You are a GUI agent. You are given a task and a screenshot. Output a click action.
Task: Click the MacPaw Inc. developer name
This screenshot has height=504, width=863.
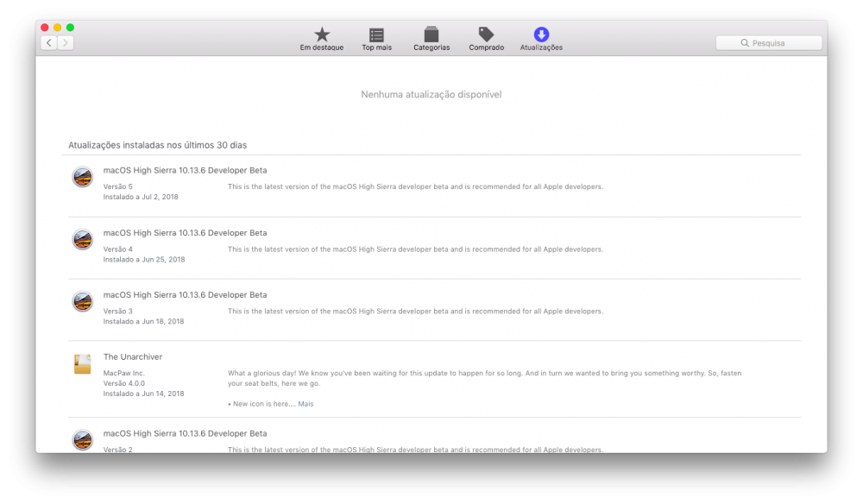[123, 373]
